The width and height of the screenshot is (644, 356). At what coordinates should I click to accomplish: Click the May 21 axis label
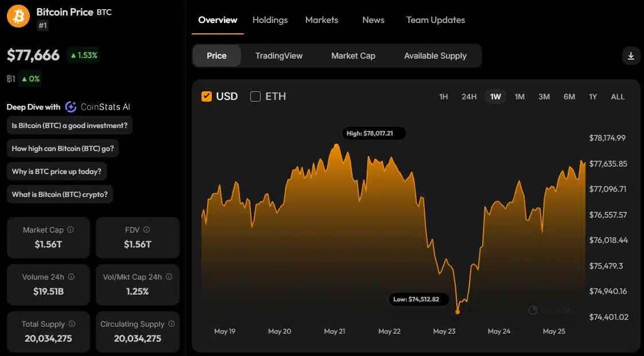(x=334, y=331)
